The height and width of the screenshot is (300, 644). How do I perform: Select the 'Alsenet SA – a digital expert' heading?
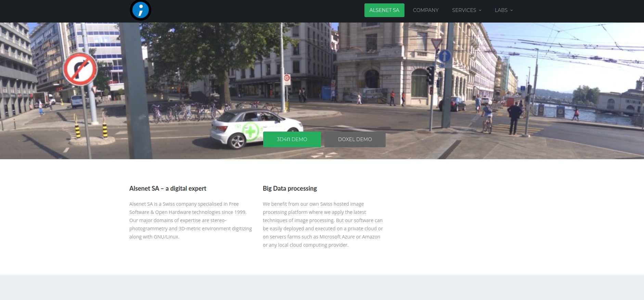tap(168, 188)
